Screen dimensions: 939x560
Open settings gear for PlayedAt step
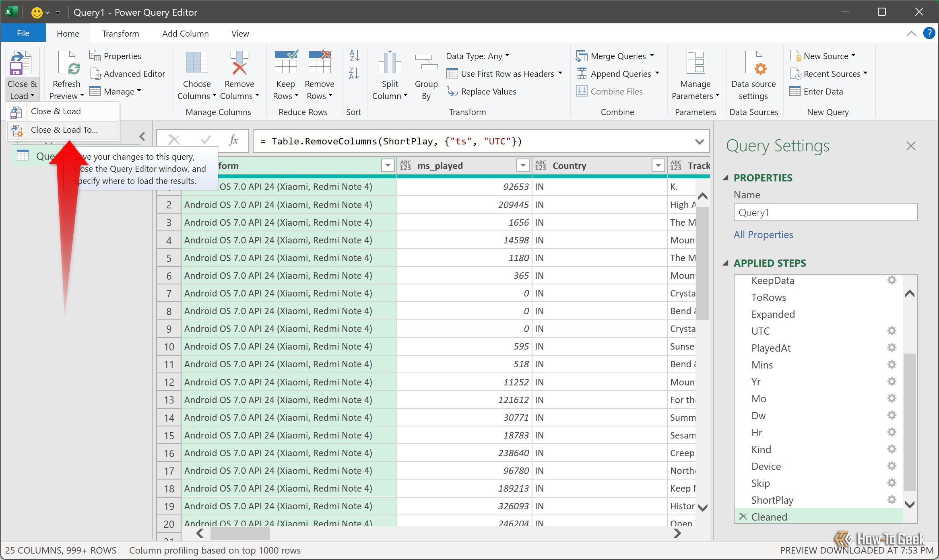[892, 348]
